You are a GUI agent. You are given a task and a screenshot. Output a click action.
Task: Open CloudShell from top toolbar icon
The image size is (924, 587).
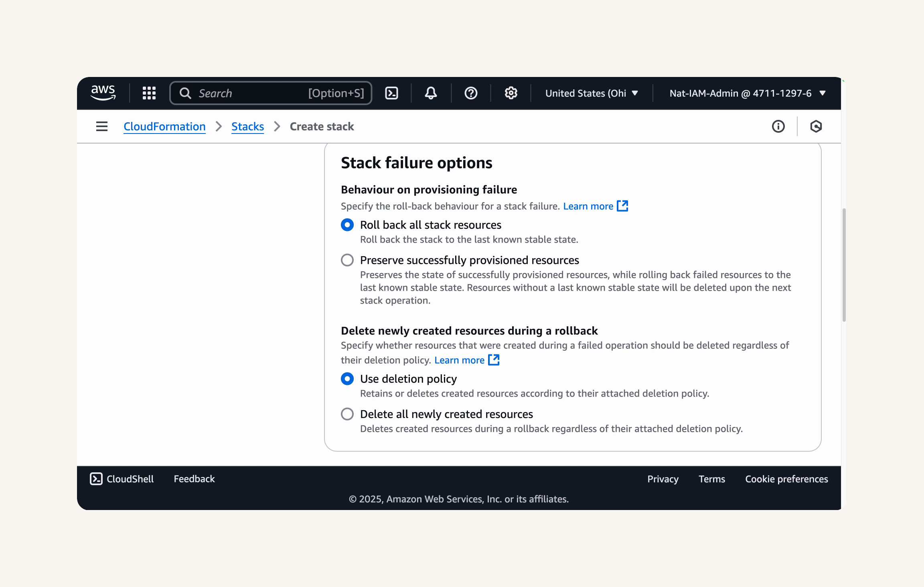391,93
